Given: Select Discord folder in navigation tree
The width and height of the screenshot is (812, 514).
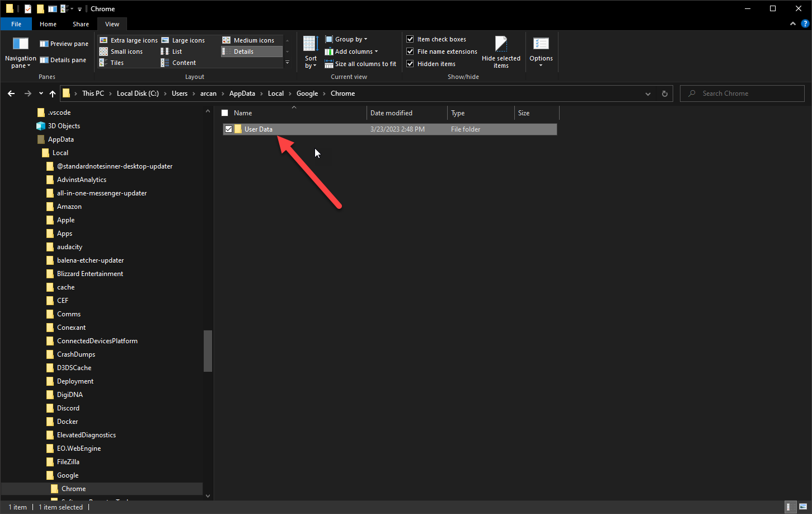Looking at the screenshot, I should (68, 408).
